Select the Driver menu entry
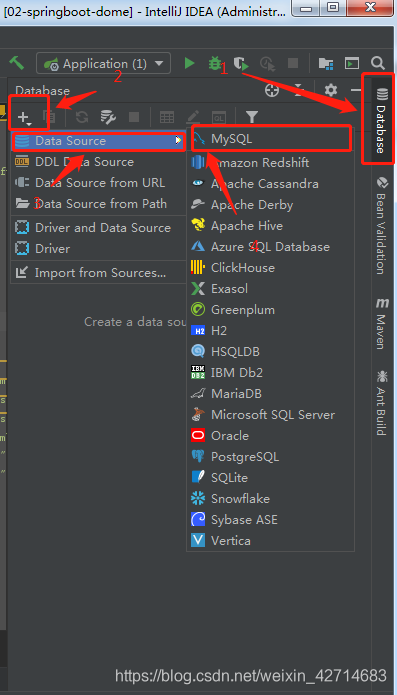 coord(98,249)
